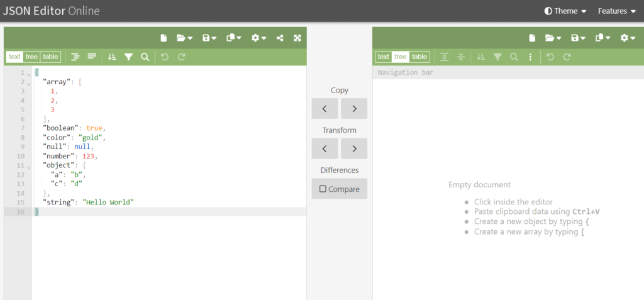
Task: Expand all fields in the right panel
Action: coord(445,57)
